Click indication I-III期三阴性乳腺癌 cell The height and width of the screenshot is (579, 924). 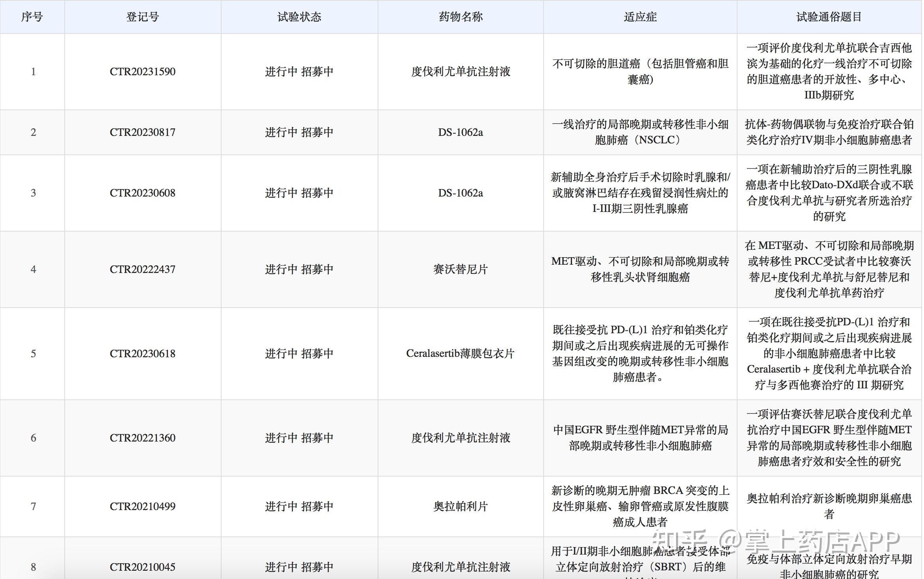tap(640, 193)
